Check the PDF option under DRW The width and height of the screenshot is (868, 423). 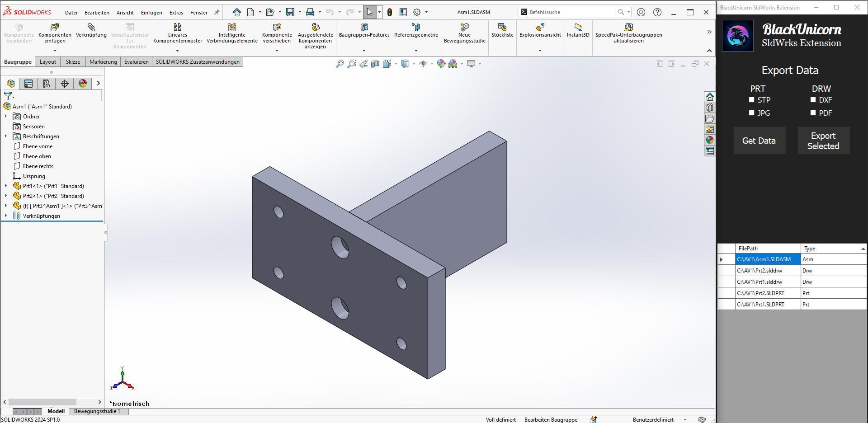click(813, 113)
